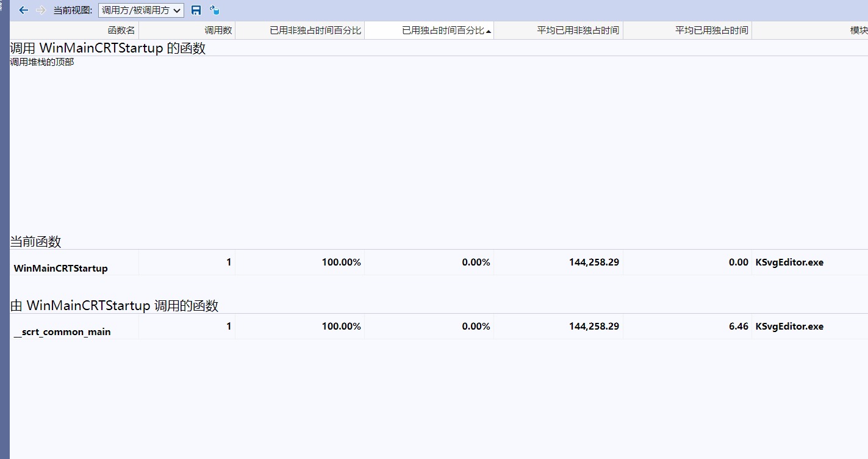The width and height of the screenshot is (868, 459).
Task: Click 144,258.29 in the WinMainCRTStartup row
Action: (594, 262)
